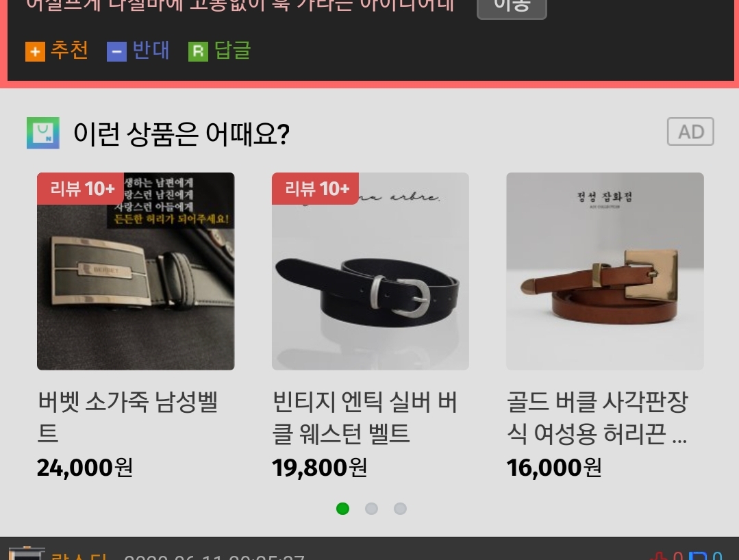Select the first green carousel dot
The height and width of the screenshot is (560, 739).
[342, 509]
